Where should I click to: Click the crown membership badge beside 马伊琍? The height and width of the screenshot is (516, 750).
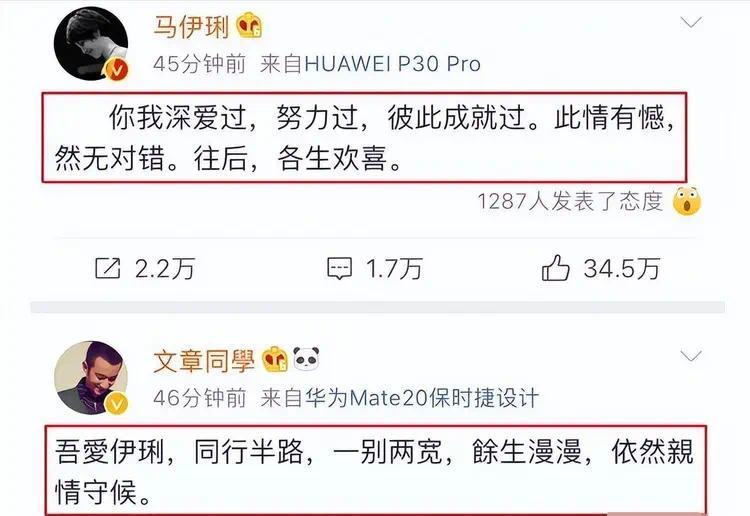pyautogui.click(x=249, y=26)
